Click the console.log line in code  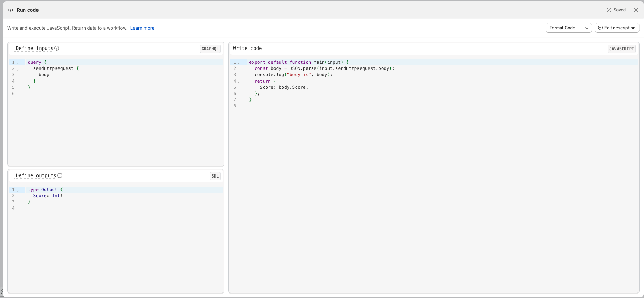[x=293, y=75]
